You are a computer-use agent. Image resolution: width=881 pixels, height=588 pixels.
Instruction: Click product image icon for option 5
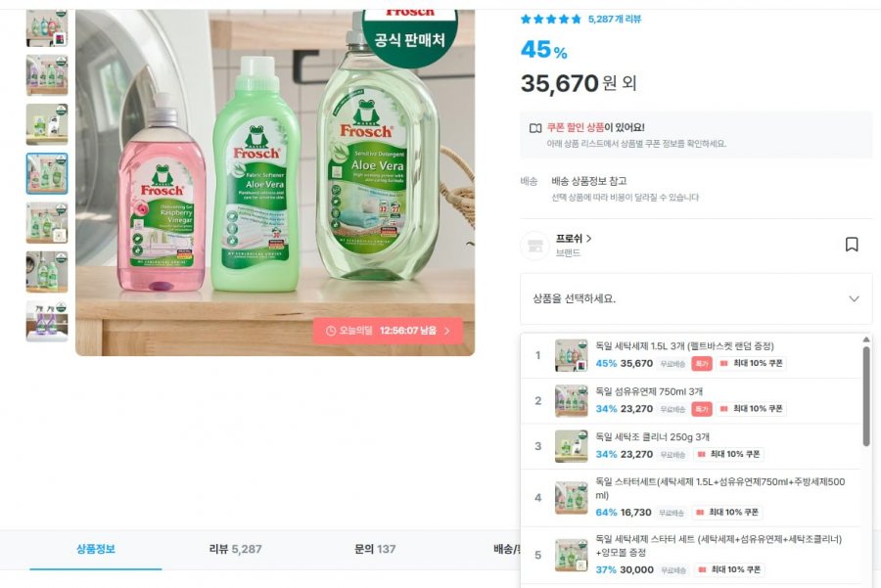click(571, 555)
